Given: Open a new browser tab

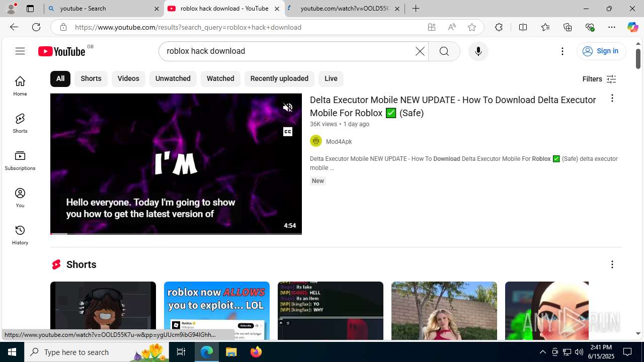Looking at the screenshot, I should [416, 9].
